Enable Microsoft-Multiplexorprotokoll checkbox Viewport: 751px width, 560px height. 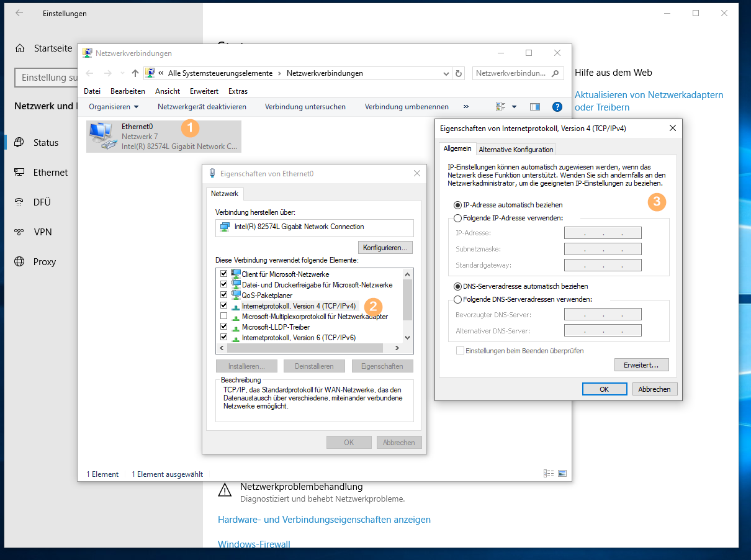224,317
